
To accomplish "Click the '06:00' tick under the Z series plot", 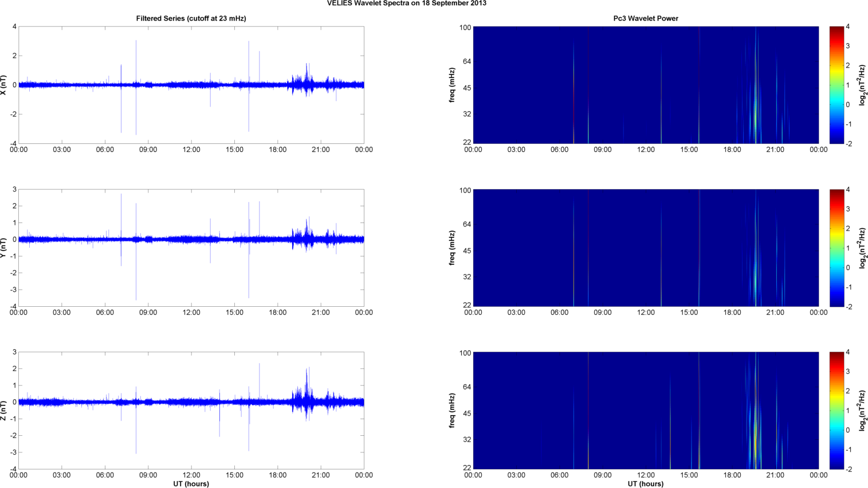I will 105,475.
